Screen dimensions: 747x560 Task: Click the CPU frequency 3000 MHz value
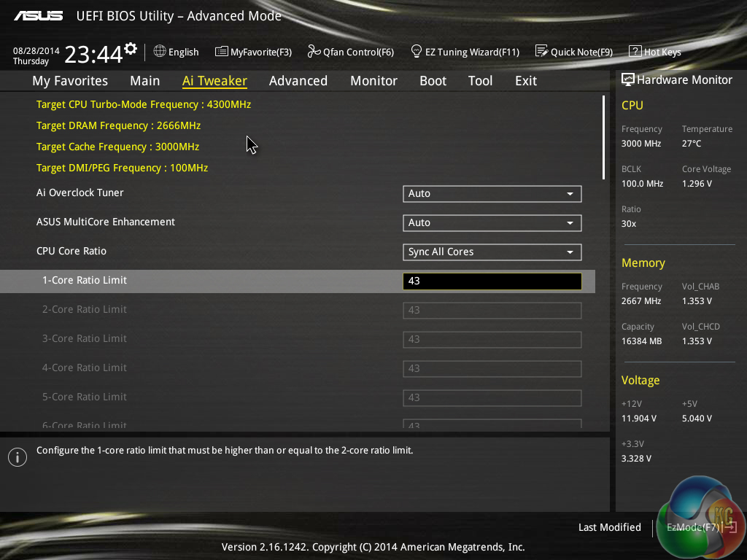point(641,144)
